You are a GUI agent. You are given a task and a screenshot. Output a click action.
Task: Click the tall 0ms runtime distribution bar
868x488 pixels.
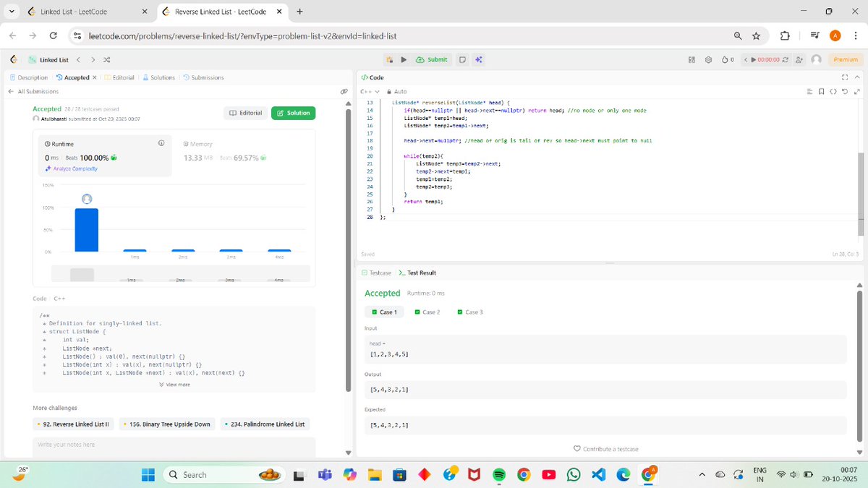[x=87, y=230]
